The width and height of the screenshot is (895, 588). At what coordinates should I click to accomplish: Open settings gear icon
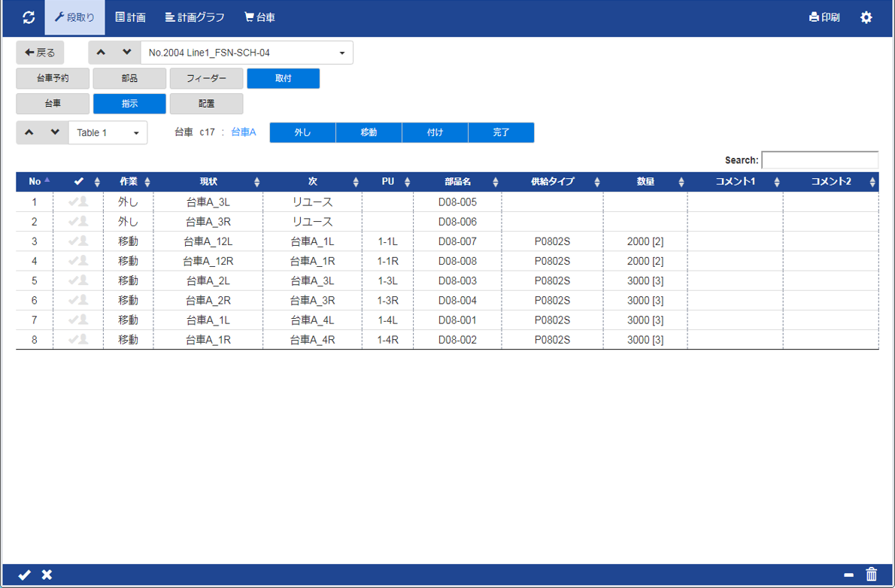(x=866, y=17)
